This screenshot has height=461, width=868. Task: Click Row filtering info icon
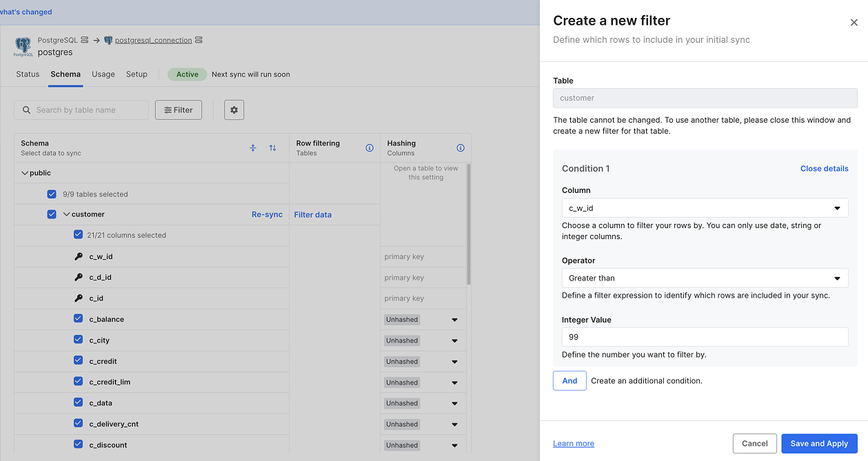pyautogui.click(x=370, y=148)
